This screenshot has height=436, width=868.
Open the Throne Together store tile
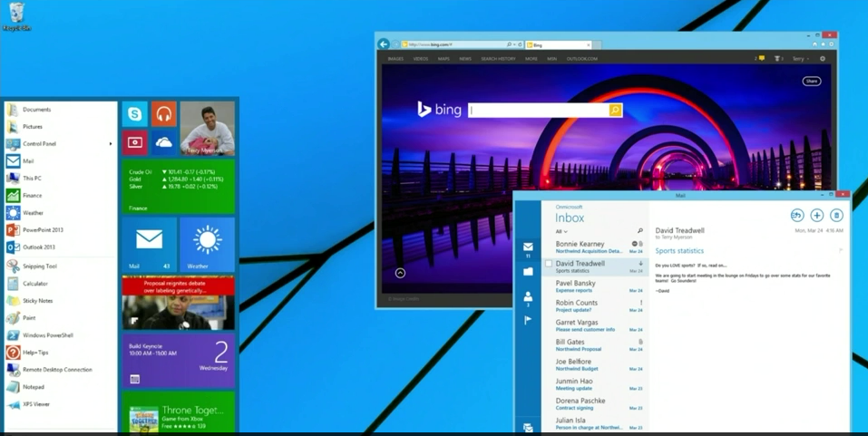click(x=179, y=412)
